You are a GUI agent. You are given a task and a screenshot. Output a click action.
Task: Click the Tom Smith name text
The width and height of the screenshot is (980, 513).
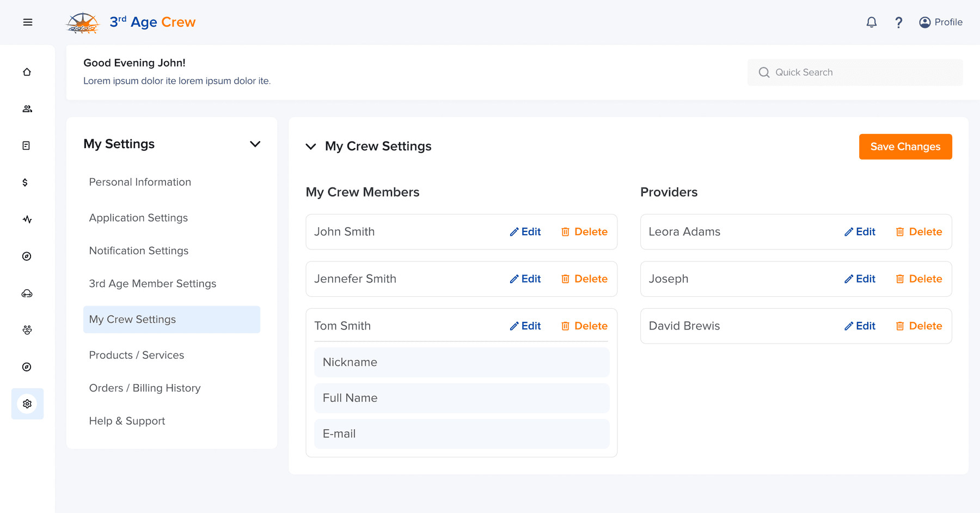pos(342,326)
